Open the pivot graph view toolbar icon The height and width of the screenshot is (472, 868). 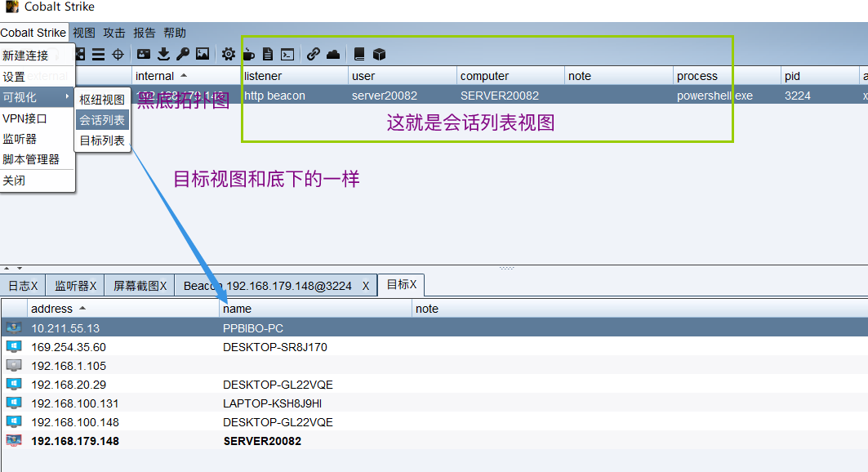(x=80, y=54)
